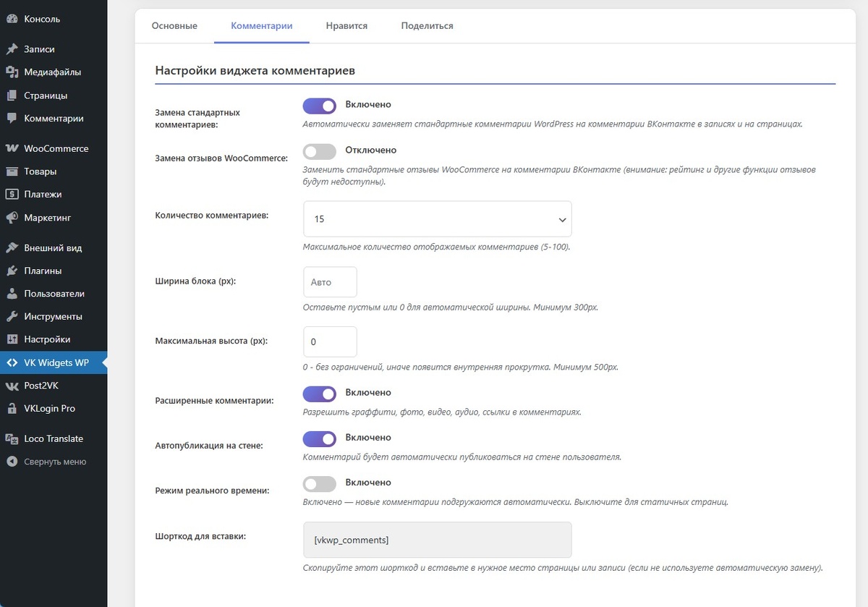This screenshot has width=868, height=607.
Task: Click the Комментарии speech bubble icon in sidebar
Action: click(12, 118)
